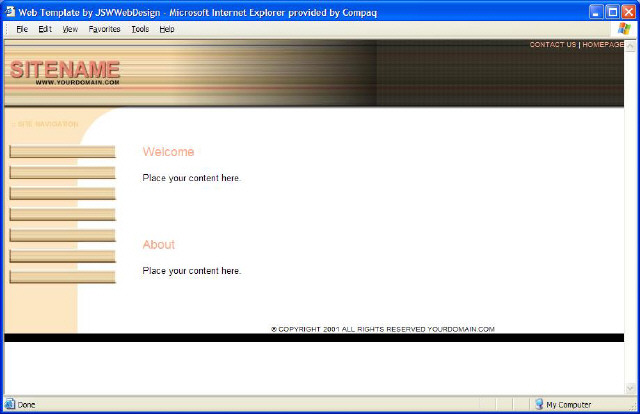This screenshot has height=414, width=640.
Task: Click the My Computer security zone icon
Action: (x=539, y=404)
